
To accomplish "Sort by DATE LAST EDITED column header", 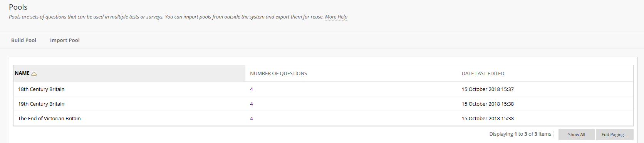I will pyautogui.click(x=483, y=73).
